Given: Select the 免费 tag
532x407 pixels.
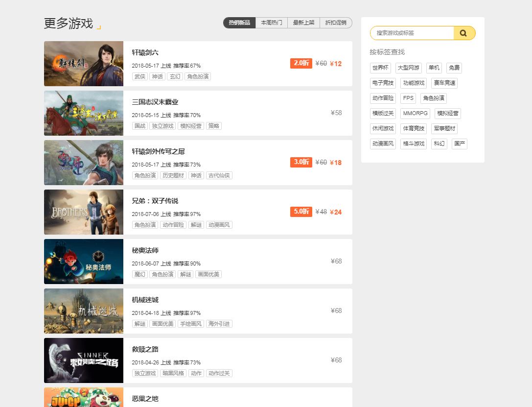Looking at the screenshot, I should coord(454,68).
